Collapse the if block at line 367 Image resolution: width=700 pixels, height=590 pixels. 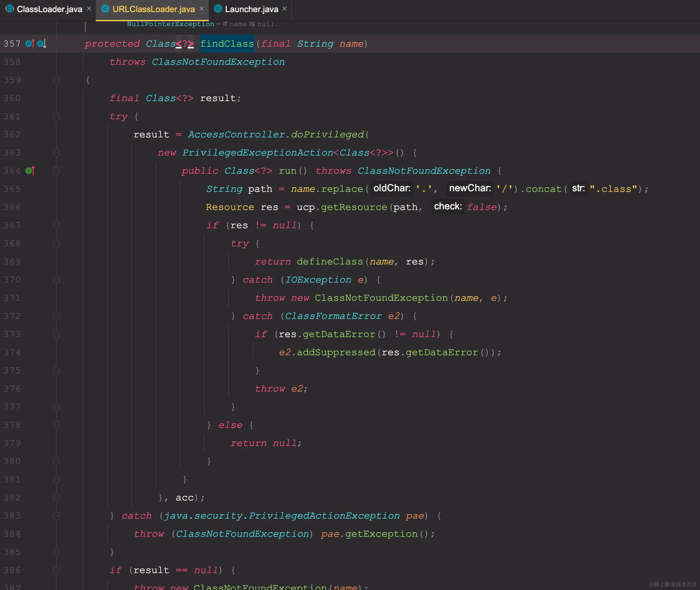(x=56, y=225)
